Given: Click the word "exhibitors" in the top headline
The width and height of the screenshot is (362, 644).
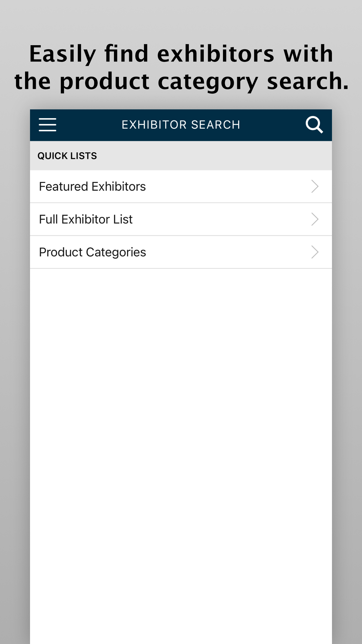Looking at the screenshot, I should click(x=216, y=54).
